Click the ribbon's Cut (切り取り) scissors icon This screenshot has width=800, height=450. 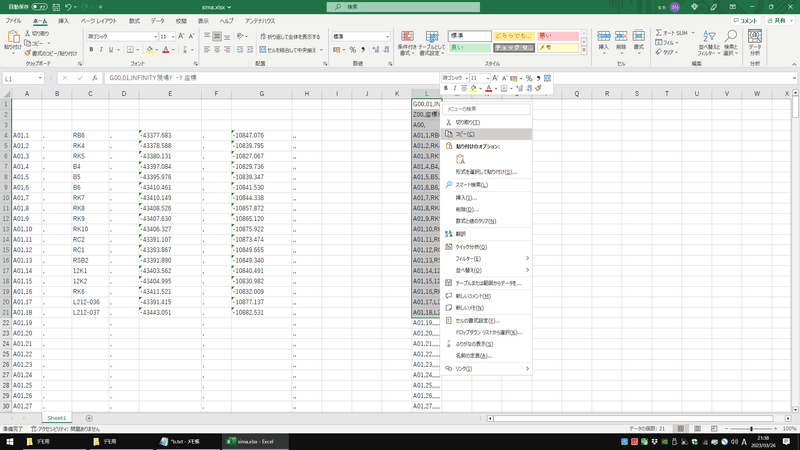28,33
